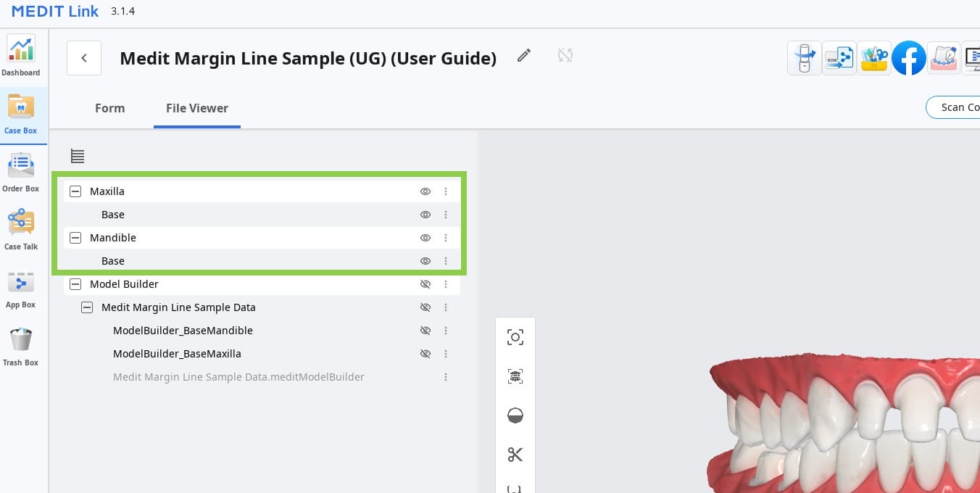Click the back arrow button
980x493 pixels.
tap(84, 58)
